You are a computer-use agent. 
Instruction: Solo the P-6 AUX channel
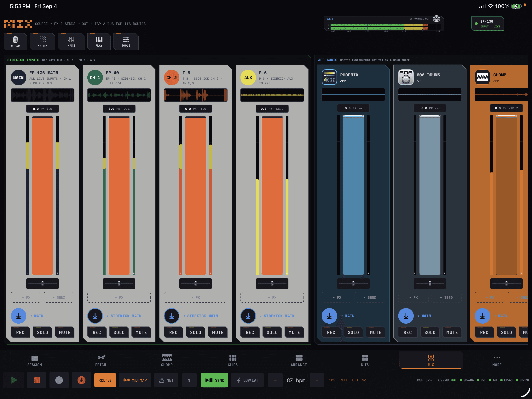(272, 332)
